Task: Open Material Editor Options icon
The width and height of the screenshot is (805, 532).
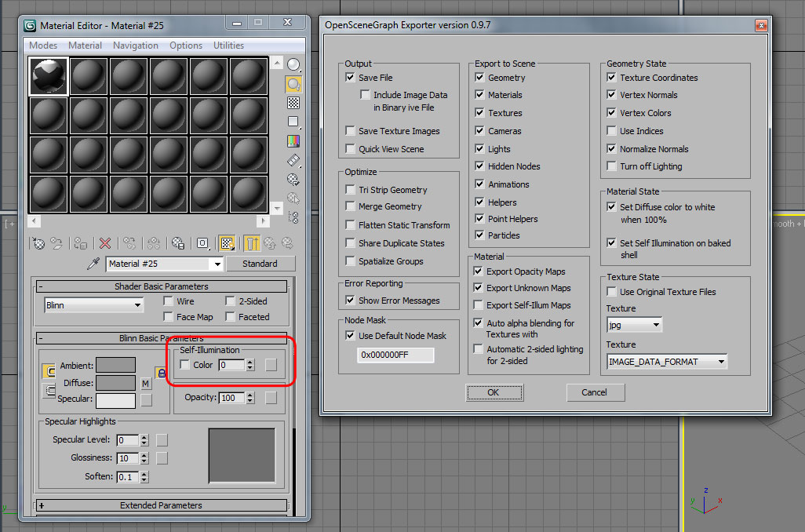Action: [293, 179]
